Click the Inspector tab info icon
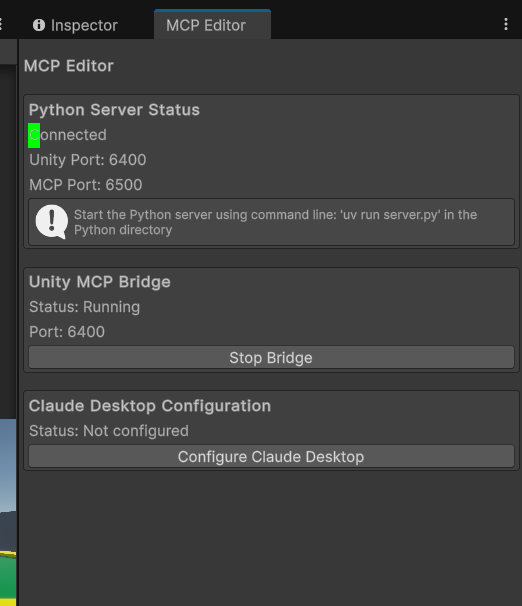 pyautogui.click(x=39, y=25)
